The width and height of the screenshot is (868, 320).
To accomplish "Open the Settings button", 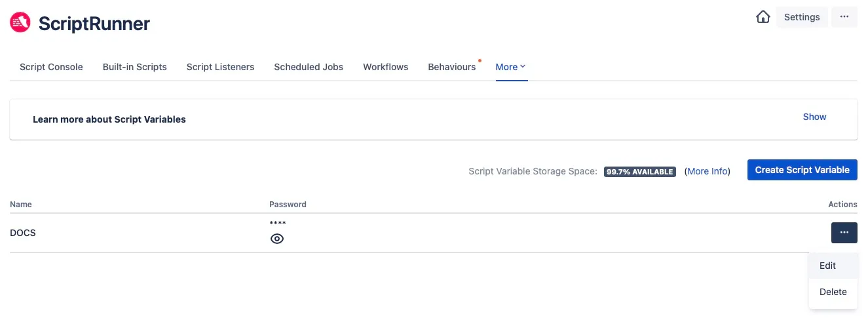I will tap(802, 17).
